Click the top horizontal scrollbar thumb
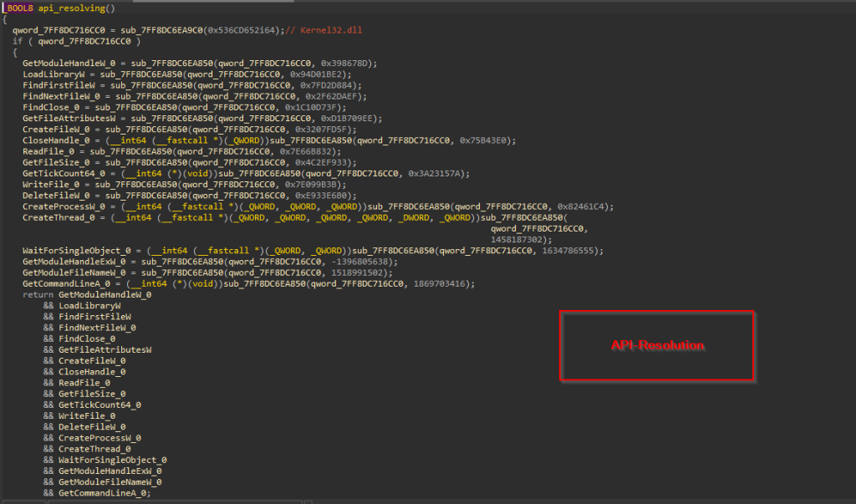Screen dimensions: 856x504 click(213, 1)
